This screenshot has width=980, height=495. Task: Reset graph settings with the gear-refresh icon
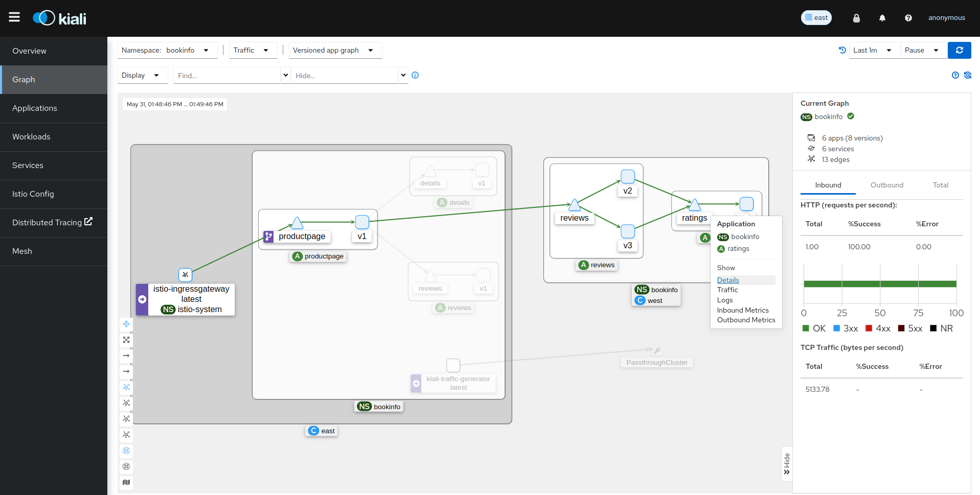coord(967,75)
